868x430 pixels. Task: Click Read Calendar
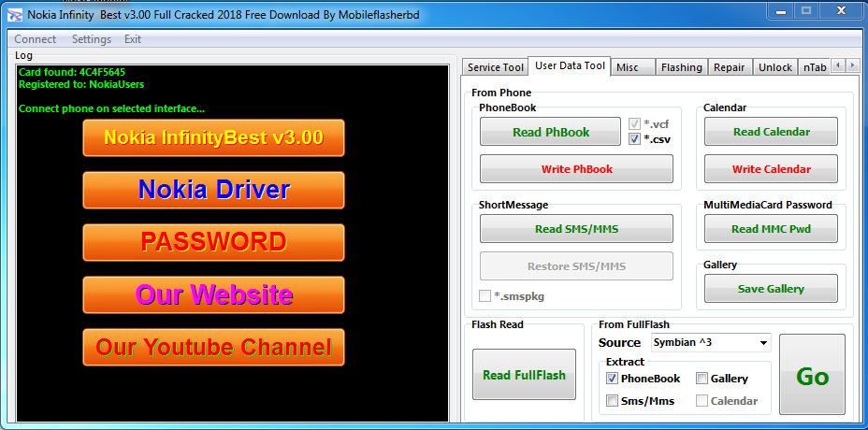(771, 132)
